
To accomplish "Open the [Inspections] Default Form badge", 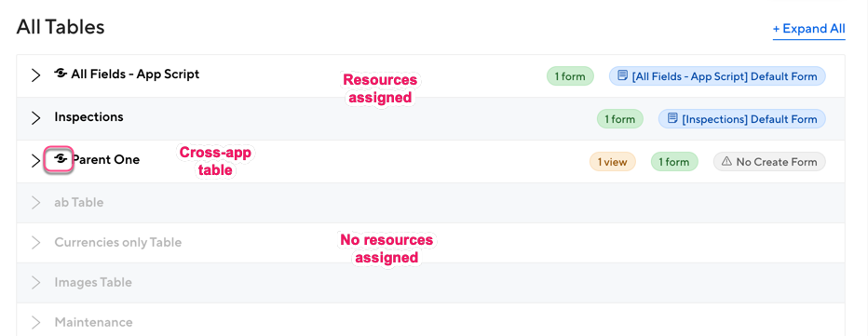I will pyautogui.click(x=741, y=119).
